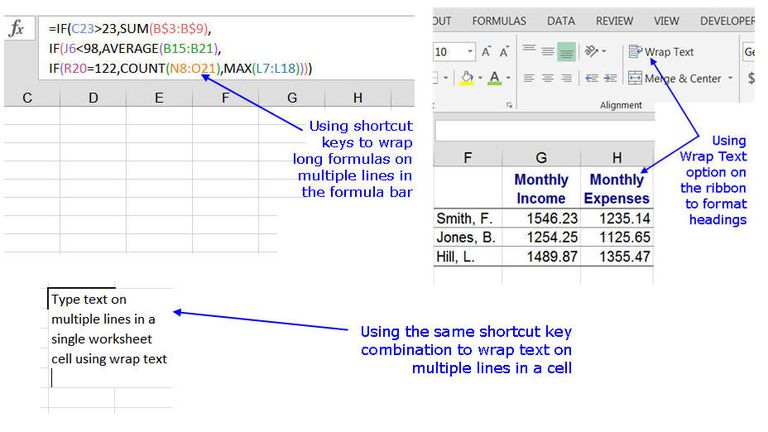Open the Orientation dropdown arrow
Image resolution: width=768 pixels, height=432 pixels.
point(604,51)
